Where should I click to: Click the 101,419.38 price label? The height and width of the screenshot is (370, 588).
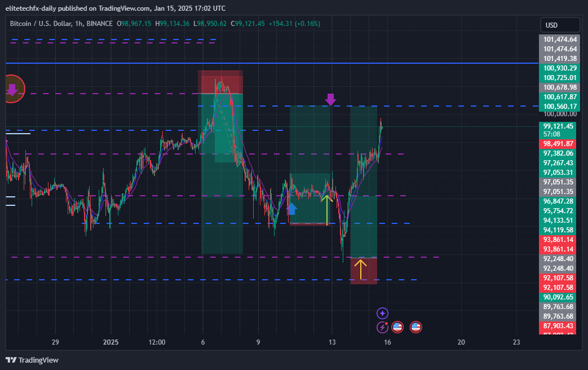559,59
